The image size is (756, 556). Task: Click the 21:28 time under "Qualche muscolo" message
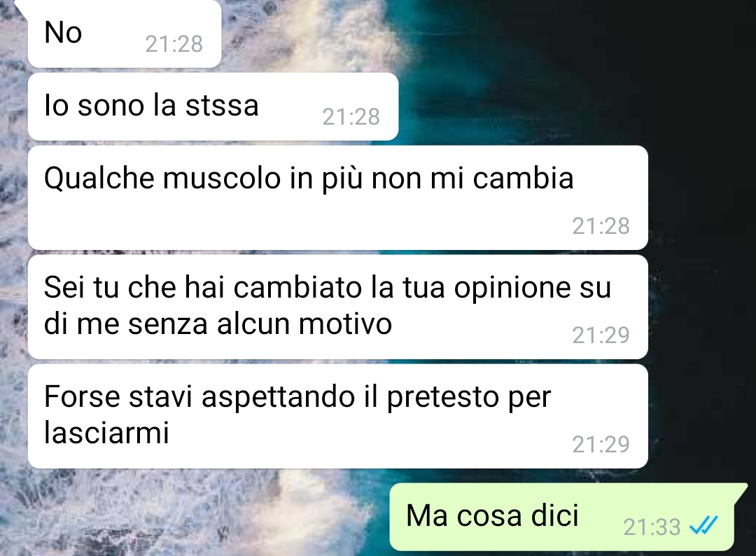tap(601, 225)
